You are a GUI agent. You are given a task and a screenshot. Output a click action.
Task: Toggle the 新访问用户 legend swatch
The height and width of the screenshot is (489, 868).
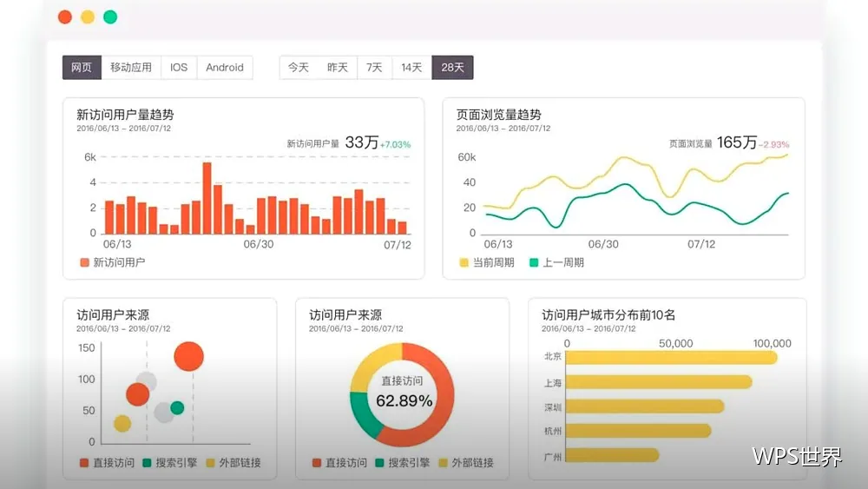[x=85, y=262]
